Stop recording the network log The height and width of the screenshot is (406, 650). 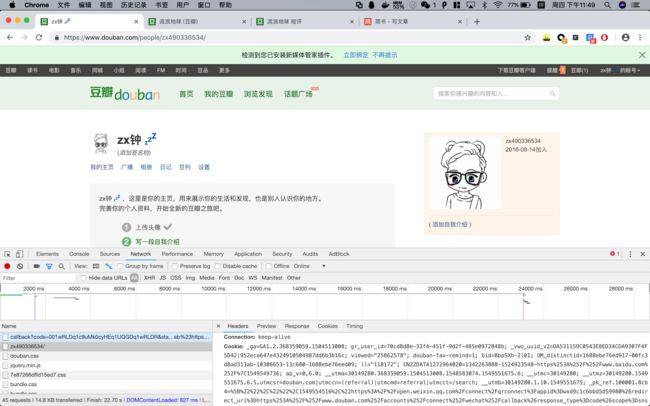click(x=7, y=266)
